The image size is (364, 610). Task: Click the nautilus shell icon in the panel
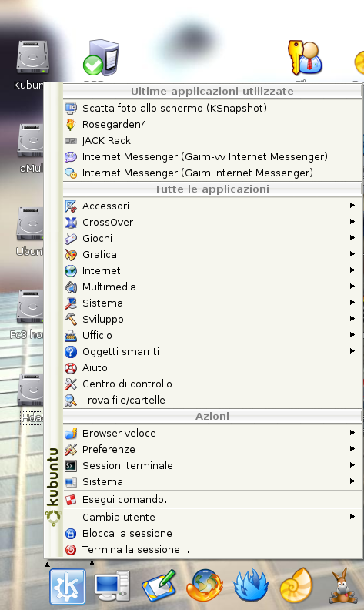(x=296, y=585)
